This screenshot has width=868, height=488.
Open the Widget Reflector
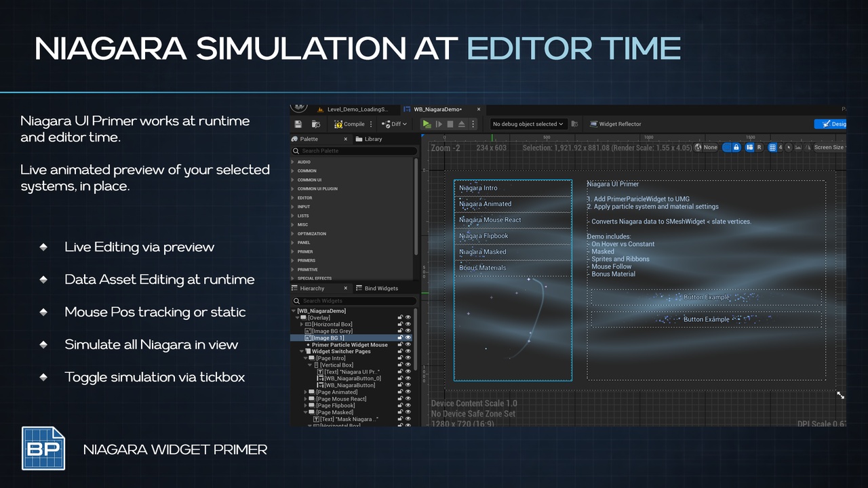(x=616, y=124)
